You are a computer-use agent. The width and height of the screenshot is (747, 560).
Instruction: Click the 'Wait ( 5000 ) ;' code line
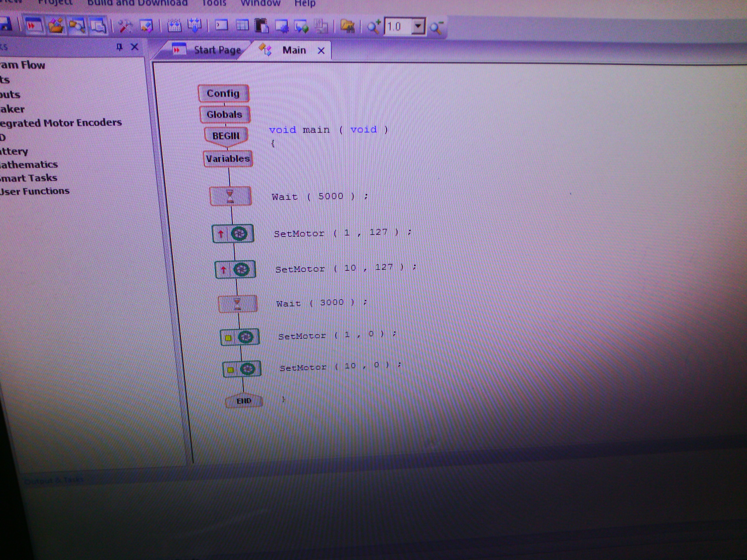coord(320,197)
